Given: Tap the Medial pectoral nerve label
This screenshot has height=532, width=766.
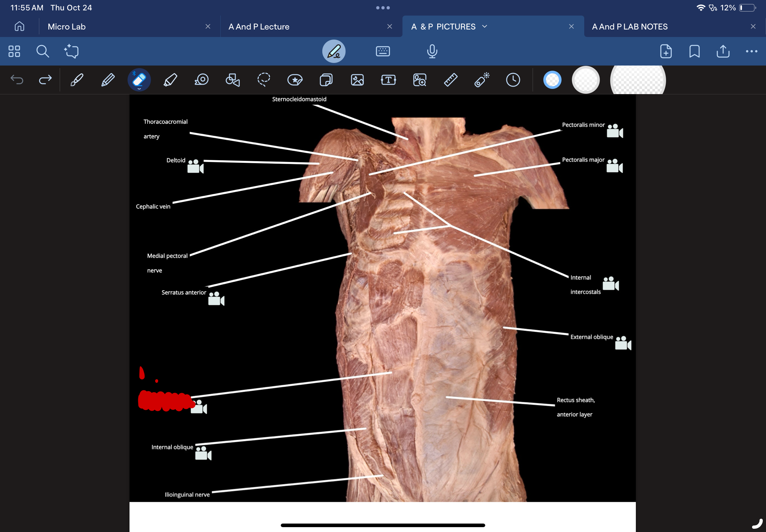Looking at the screenshot, I should [x=167, y=263].
